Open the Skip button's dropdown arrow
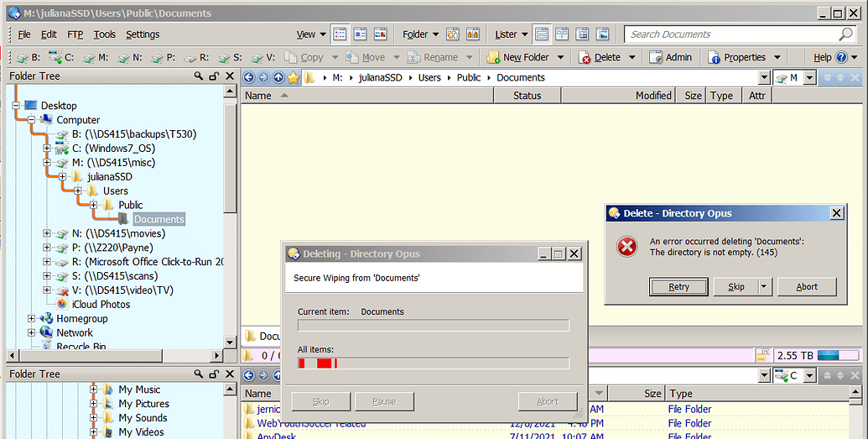Viewport: 868px width, 439px height. point(763,287)
